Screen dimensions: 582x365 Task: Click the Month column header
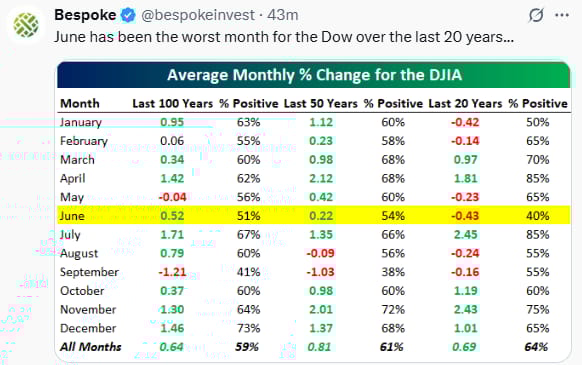click(x=80, y=104)
